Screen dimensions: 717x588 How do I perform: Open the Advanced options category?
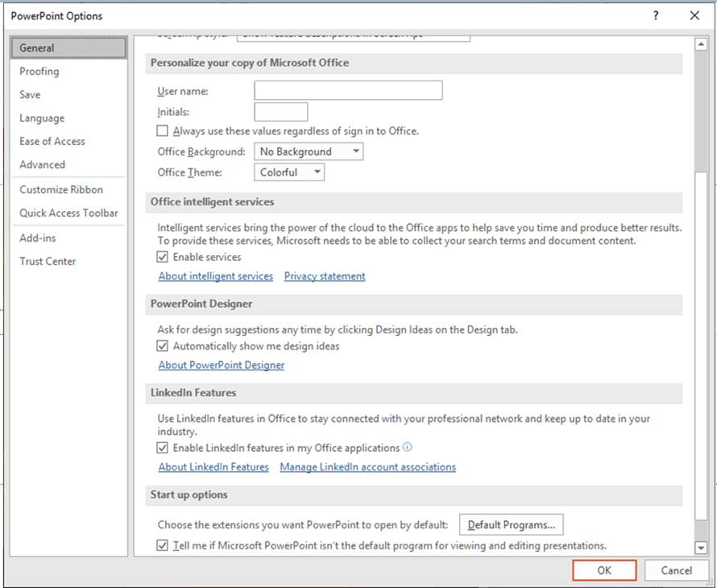coord(43,164)
